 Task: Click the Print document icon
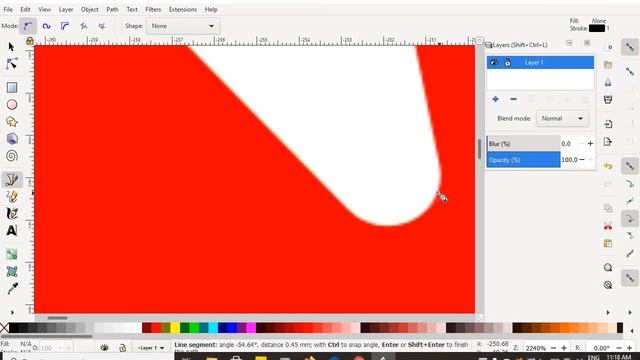point(608,100)
